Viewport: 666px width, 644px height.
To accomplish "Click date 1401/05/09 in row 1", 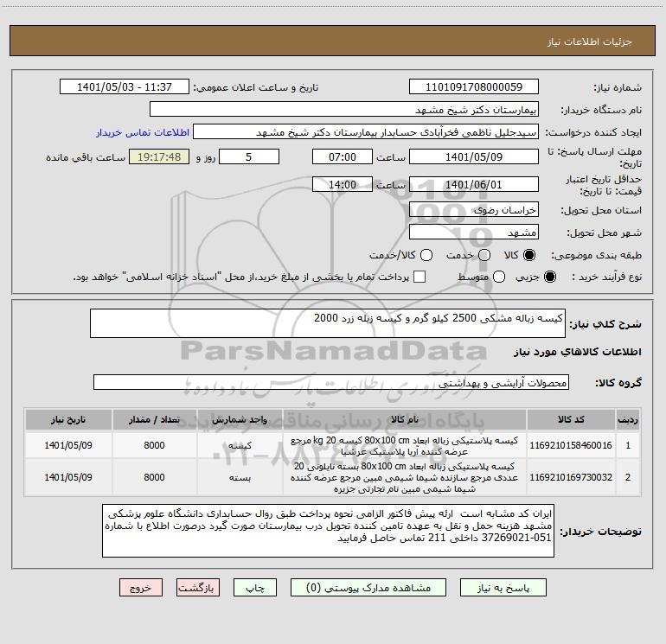I will (68, 445).
